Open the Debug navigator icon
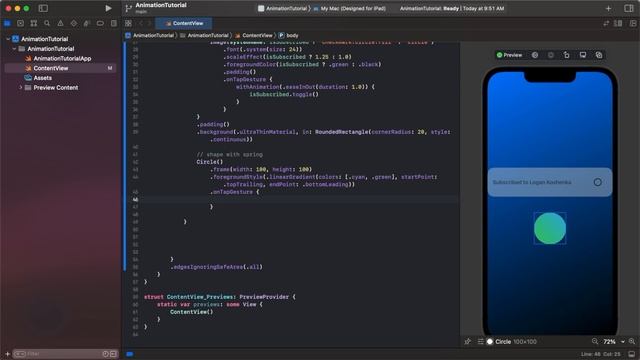The height and width of the screenshot is (360, 640). (x=87, y=23)
